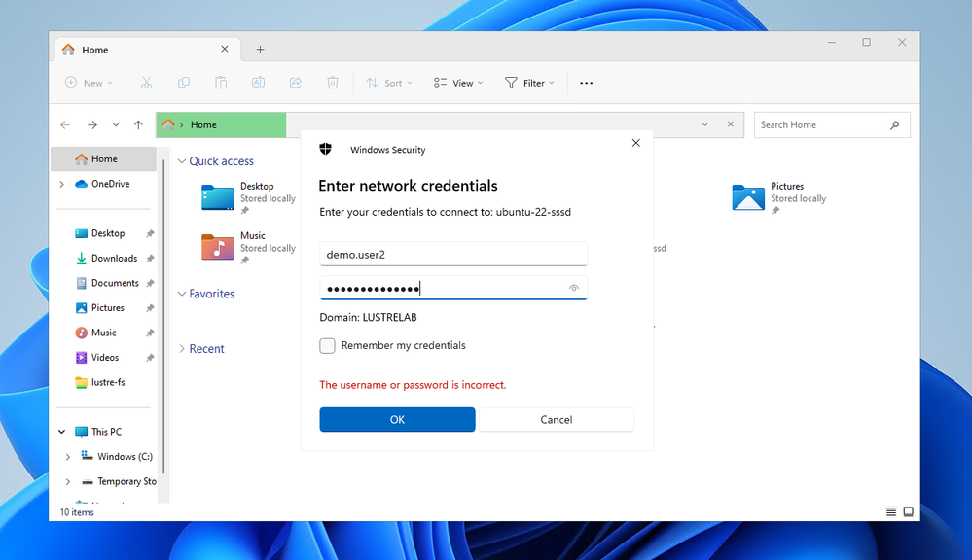Expand the Recent section

[x=182, y=349]
